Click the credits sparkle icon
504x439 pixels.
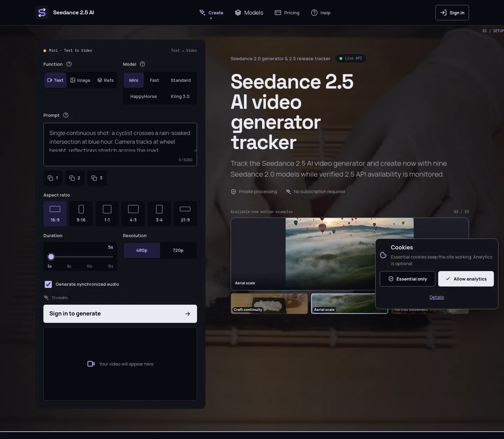click(46, 298)
